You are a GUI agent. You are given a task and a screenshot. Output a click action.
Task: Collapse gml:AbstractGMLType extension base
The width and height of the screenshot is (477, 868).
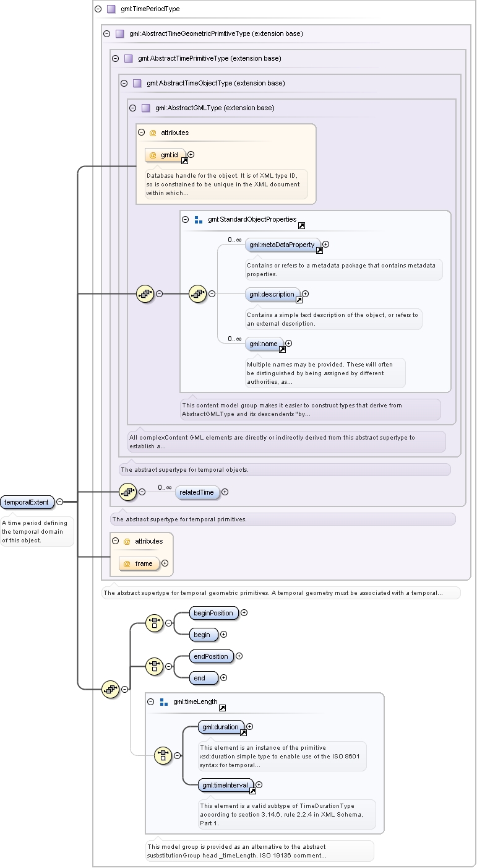pyautogui.click(x=133, y=108)
